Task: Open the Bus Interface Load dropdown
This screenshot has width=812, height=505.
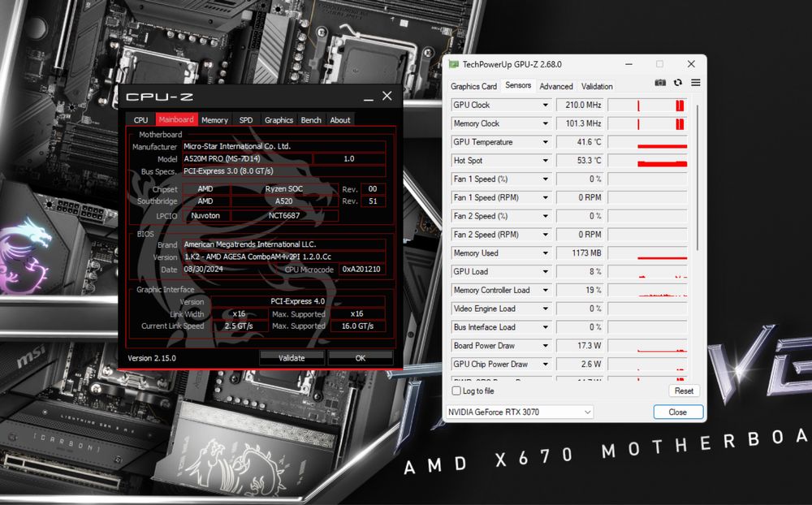Action: coord(546,327)
